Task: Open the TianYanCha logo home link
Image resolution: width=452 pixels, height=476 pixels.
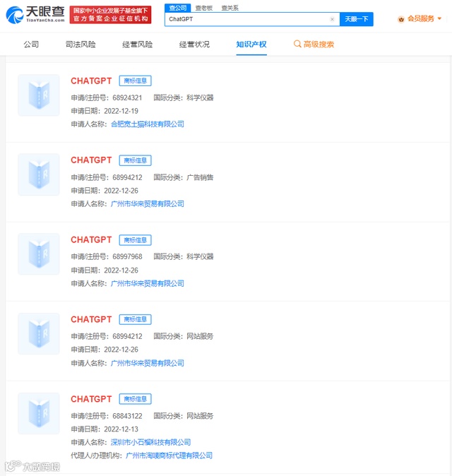Action: click(x=35, y=15)
